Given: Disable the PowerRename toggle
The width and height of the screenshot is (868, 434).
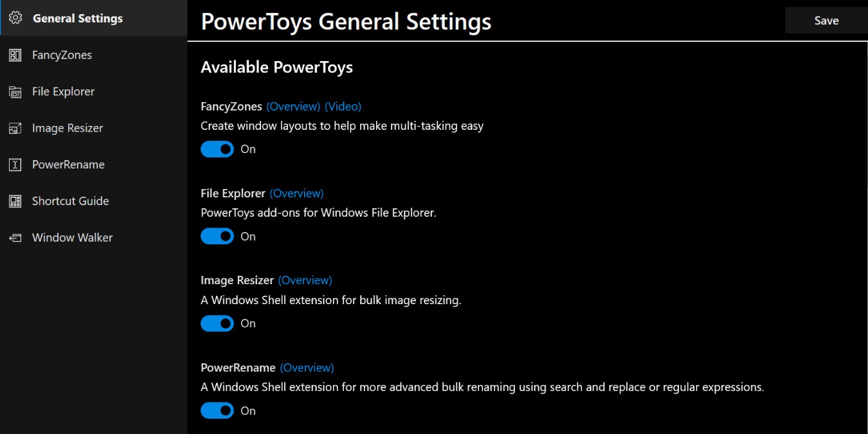Looking at the screenshot, I should [x=217, y=410].
